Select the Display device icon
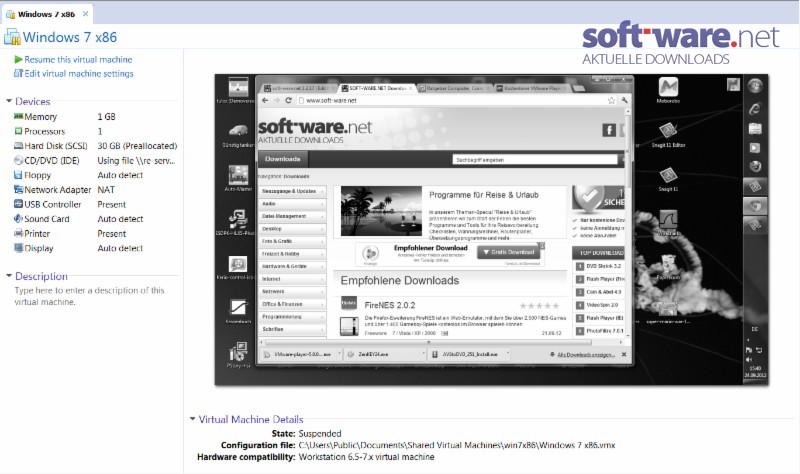Image resolution: width=800 pixels, height=474 pixels. pos(18,248)
